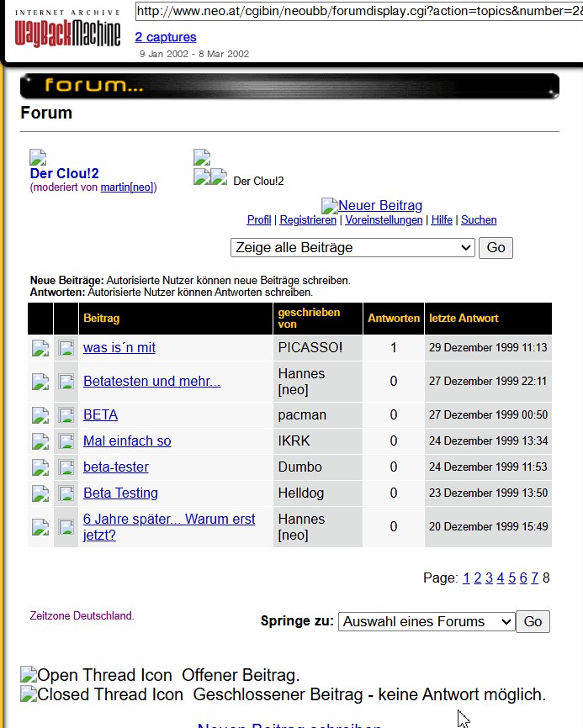This screenshot has width=583, height=728.
Task: Open thread 'was is´n mit'
Action: coord(119,348)
